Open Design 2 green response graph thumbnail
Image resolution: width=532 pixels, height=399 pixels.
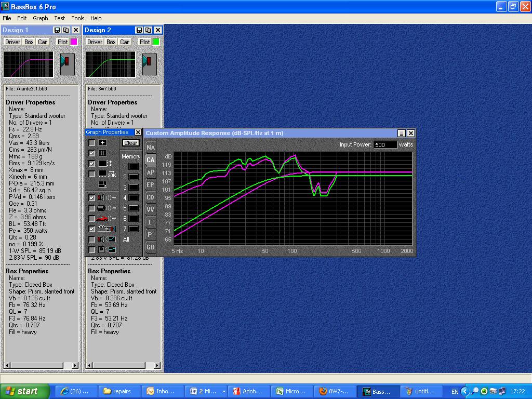(111, 64)
